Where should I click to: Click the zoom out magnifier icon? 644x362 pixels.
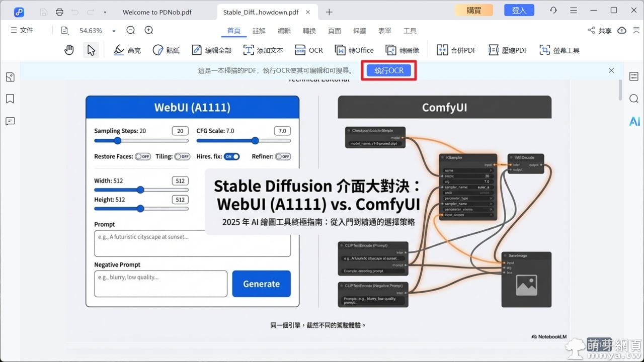[x=131, y=30]
